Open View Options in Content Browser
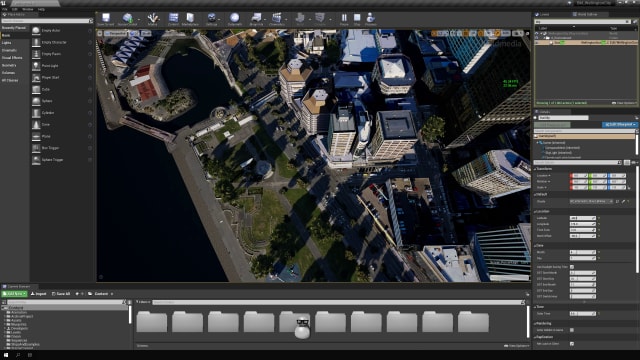Viewport: 640px width, 360px height. [516, 346]
